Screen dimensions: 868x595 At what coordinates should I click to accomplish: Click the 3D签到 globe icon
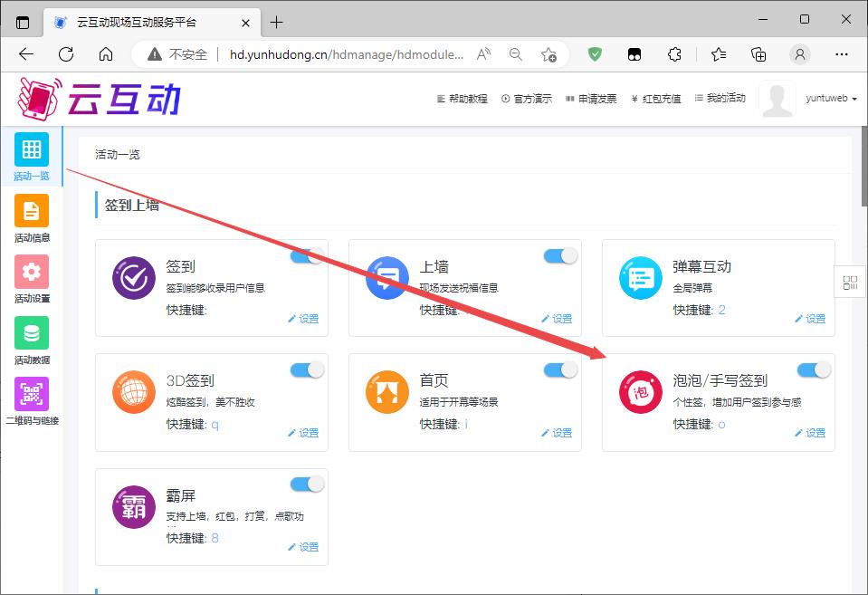click(x=133, y=393)
